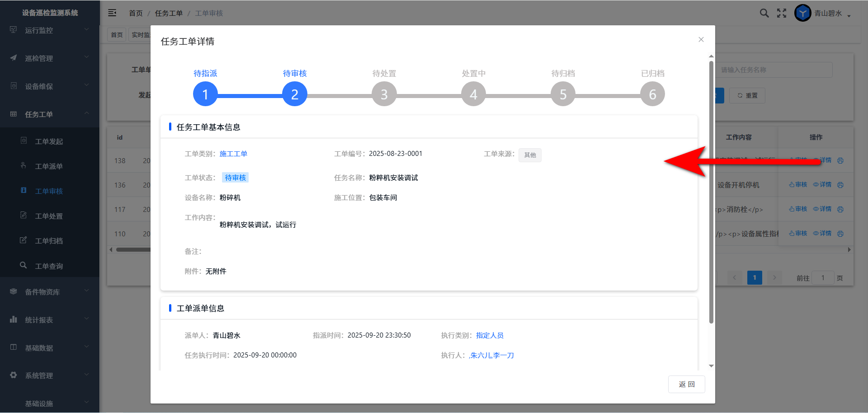Open 工单处置 in the sidebar
The image size is (868, 413).
coord(49,216)
